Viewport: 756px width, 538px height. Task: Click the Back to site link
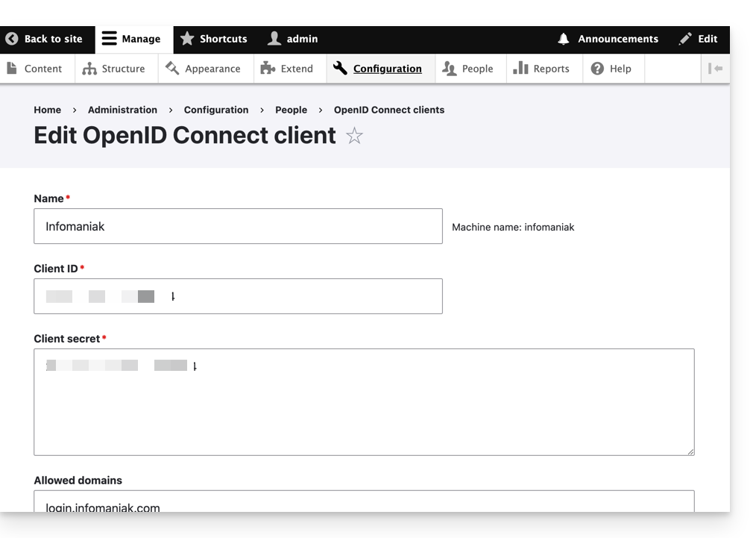click(47, 39)
